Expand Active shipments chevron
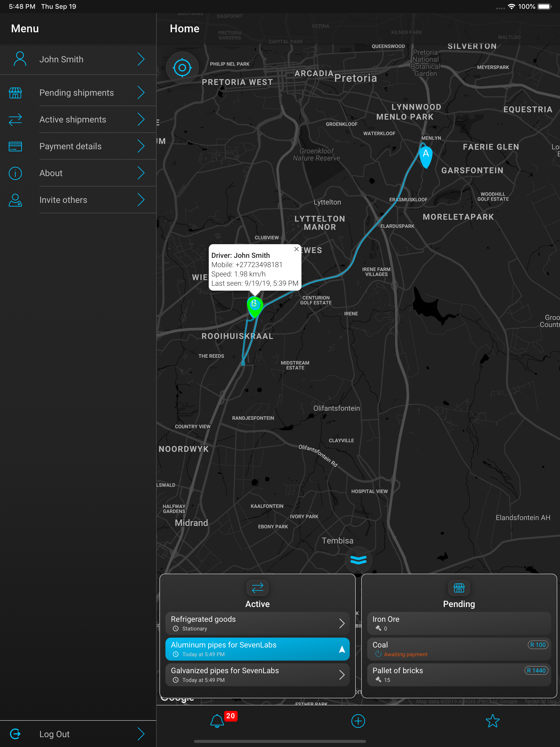Viewport: 560px width, 747px height. 141,119
